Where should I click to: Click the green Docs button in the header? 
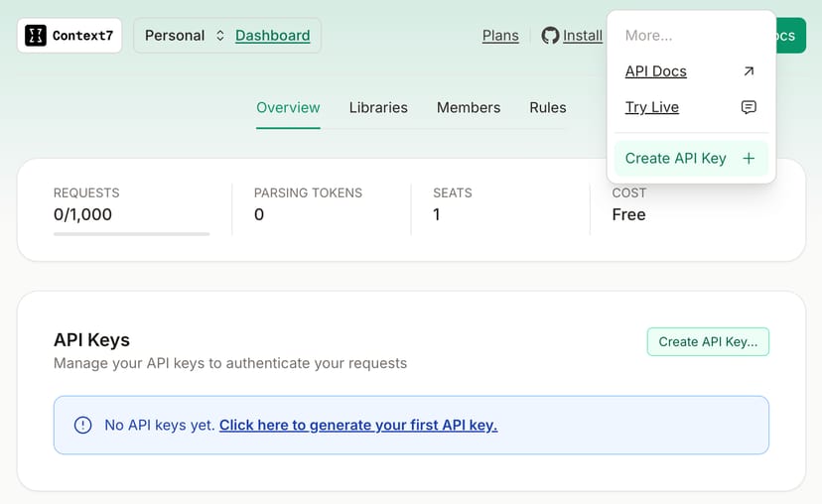pos(791,36)
